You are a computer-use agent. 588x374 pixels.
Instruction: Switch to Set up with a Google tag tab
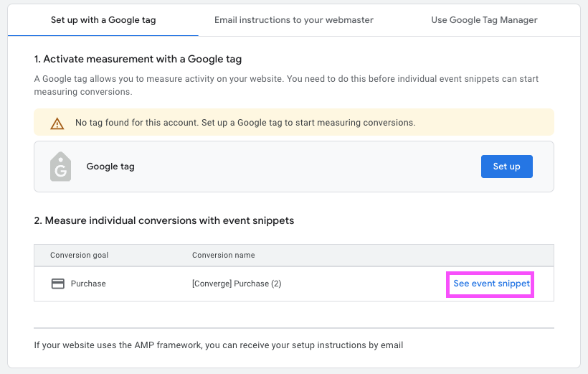[103, 20]
